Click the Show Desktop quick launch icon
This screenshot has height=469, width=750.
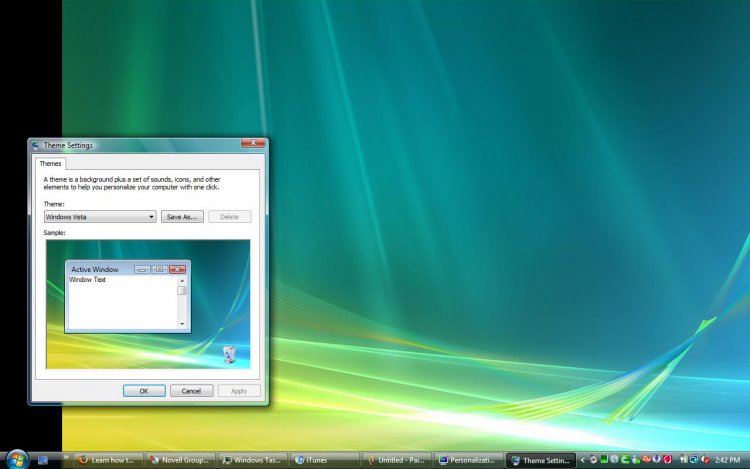[x=43, y=460]
